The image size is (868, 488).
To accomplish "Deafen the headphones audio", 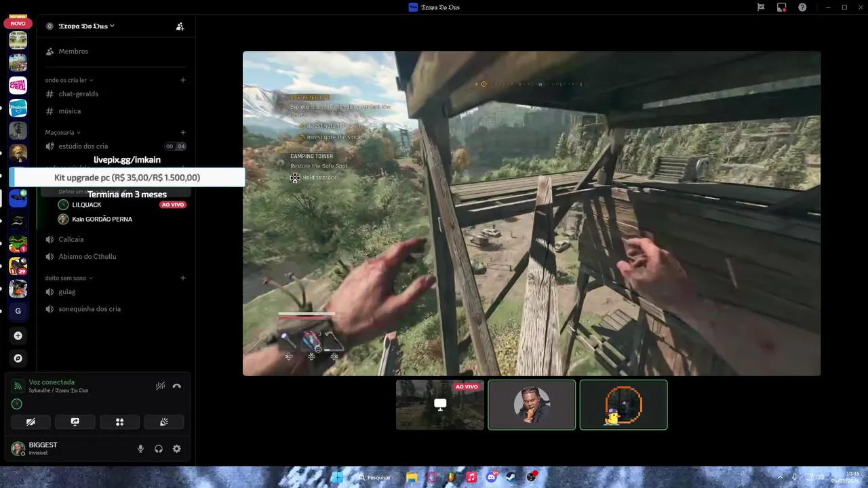I will (x=159, y=449).
